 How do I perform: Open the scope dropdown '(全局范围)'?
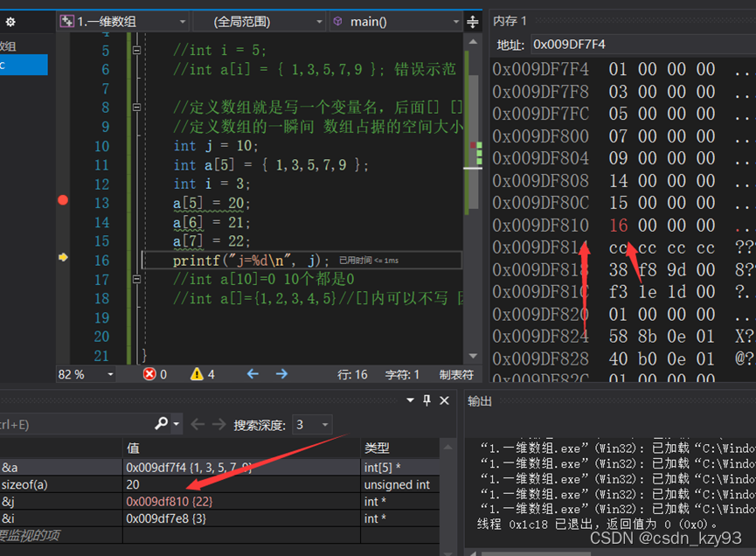pos(259,22)
